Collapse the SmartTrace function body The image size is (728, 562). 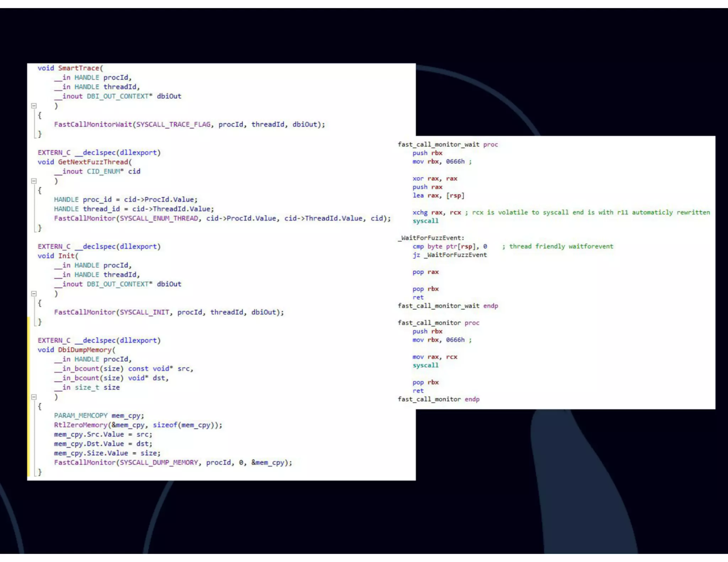tap(34, 106)
